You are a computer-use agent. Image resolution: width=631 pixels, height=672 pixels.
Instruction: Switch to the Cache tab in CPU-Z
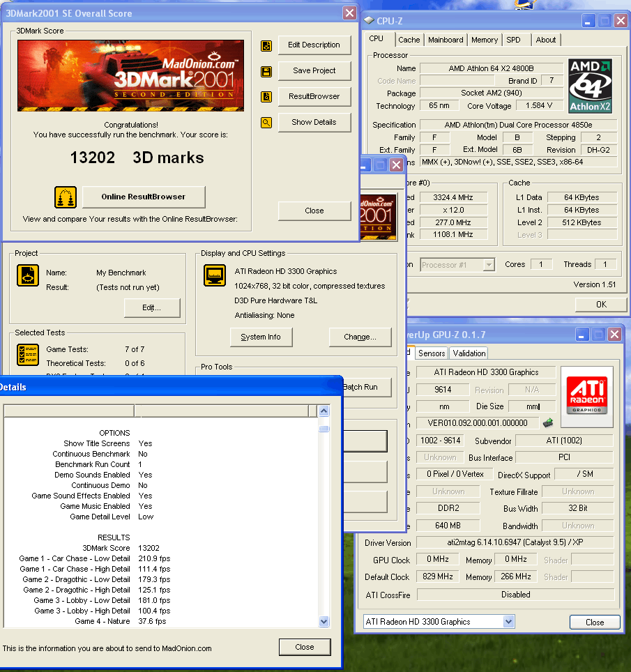(409, 40)
